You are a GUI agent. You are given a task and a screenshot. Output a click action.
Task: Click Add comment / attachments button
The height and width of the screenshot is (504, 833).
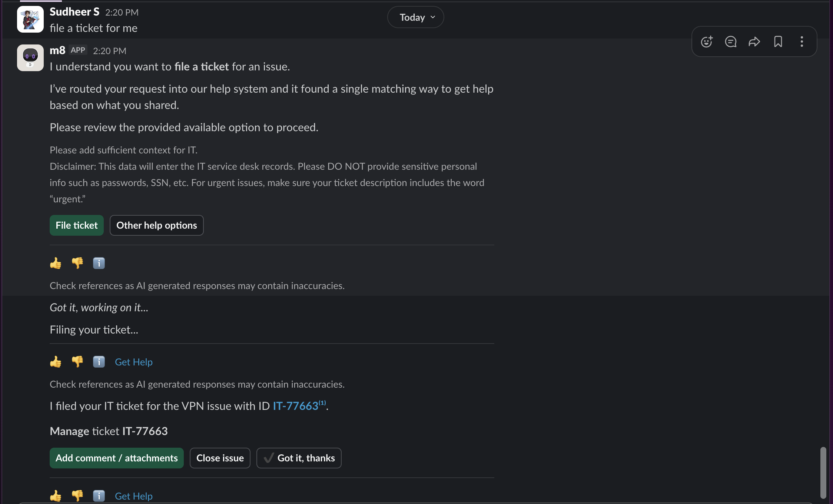point(116,458)
